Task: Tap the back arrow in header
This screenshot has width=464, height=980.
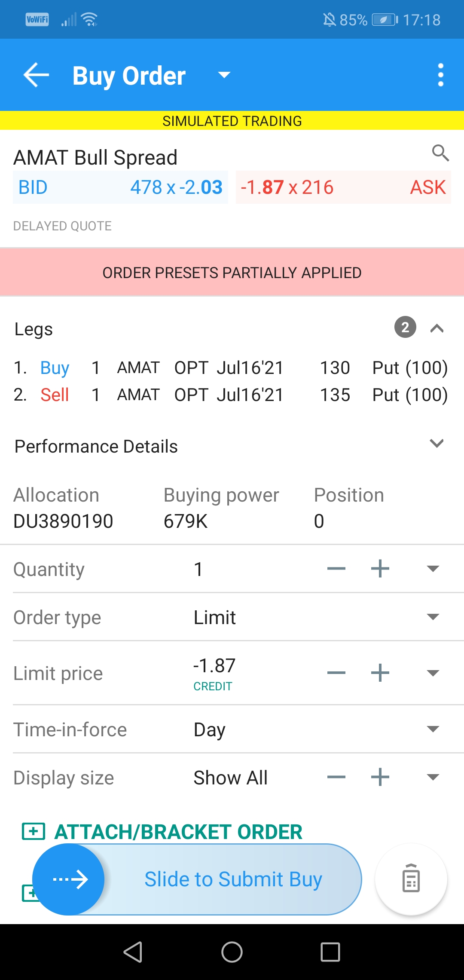Action: point(36,75)
